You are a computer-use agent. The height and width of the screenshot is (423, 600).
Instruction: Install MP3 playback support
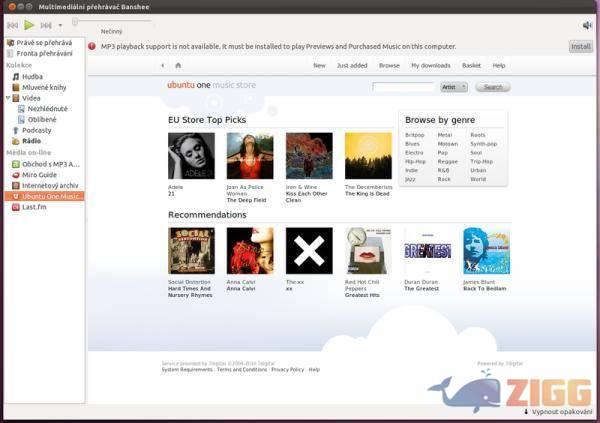tap(580, 46)
